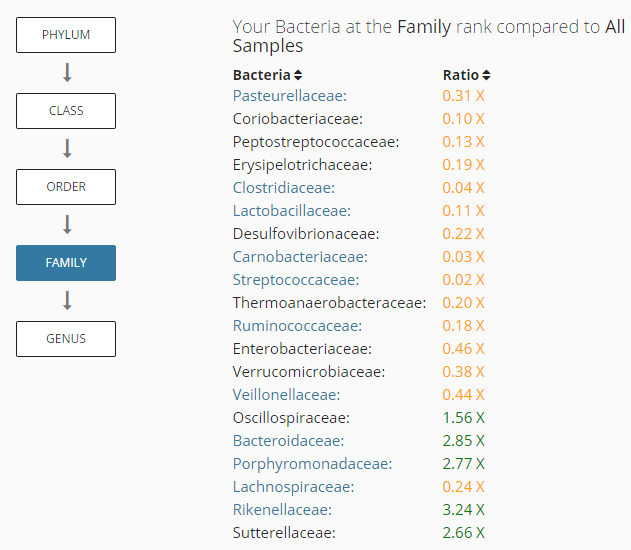
Task: Click the Lachnospiraceae link
Action: pos(293,487)
